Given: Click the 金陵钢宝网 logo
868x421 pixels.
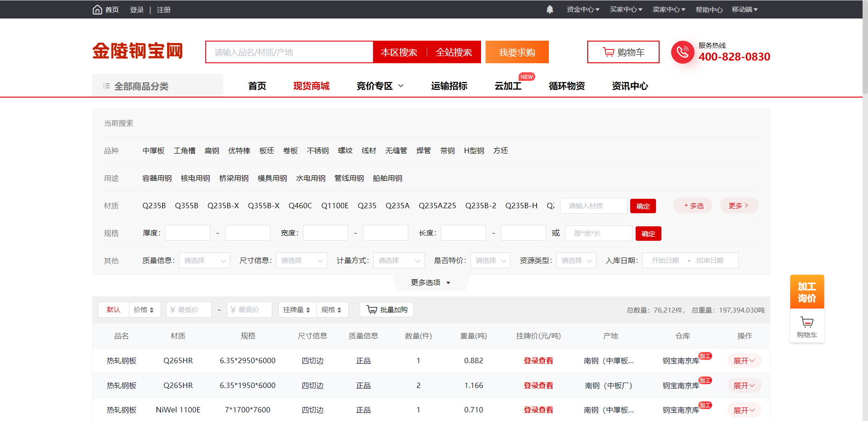Looking at the screenshot, I should (x=138, y=51).
